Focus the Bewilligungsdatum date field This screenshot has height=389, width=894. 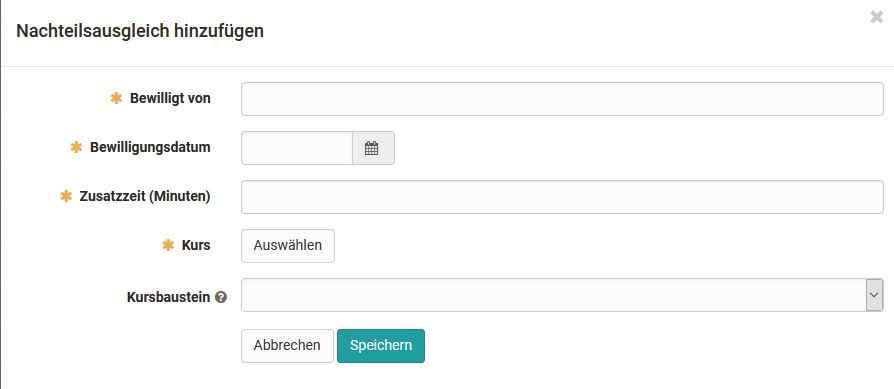(x=297, y=148)
